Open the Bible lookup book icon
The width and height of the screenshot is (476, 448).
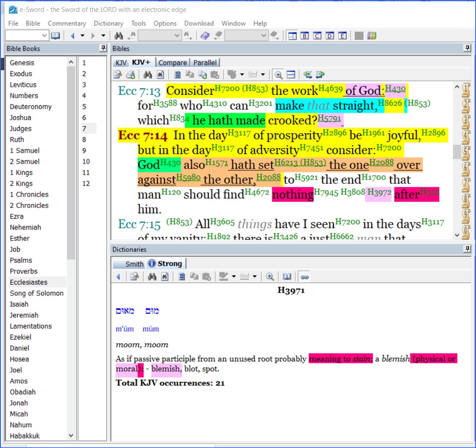point(55,36)
